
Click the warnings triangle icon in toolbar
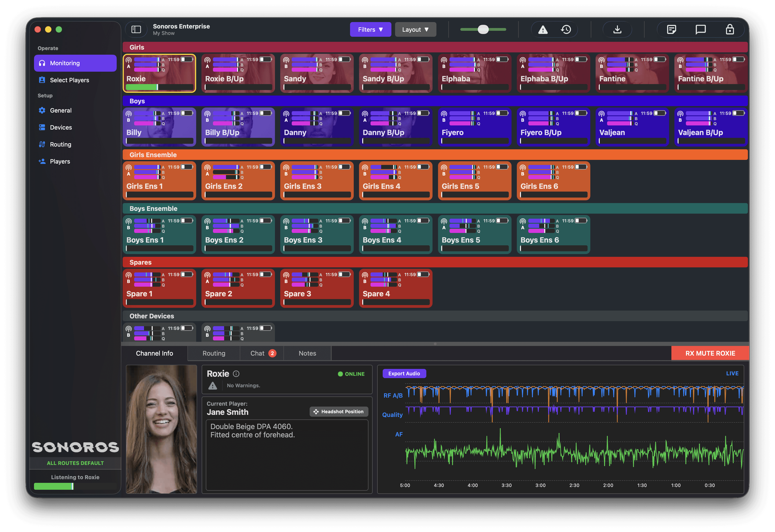click(x=543, y=30)
